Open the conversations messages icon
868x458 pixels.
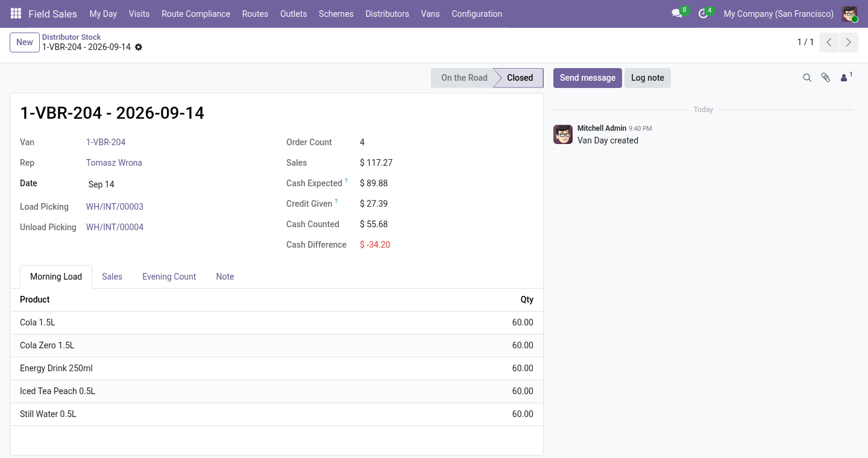678,14
